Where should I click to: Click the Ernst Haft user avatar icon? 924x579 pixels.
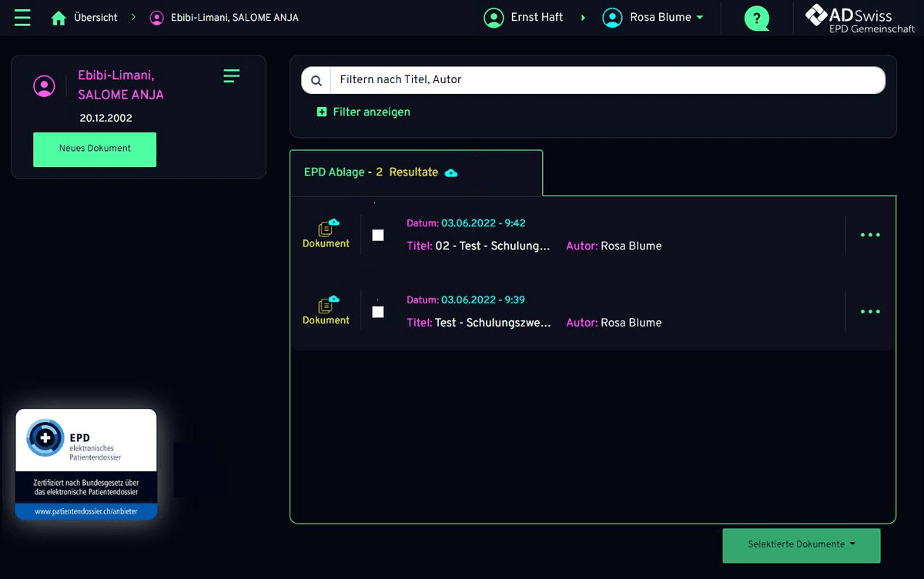[x=494, y=18]
